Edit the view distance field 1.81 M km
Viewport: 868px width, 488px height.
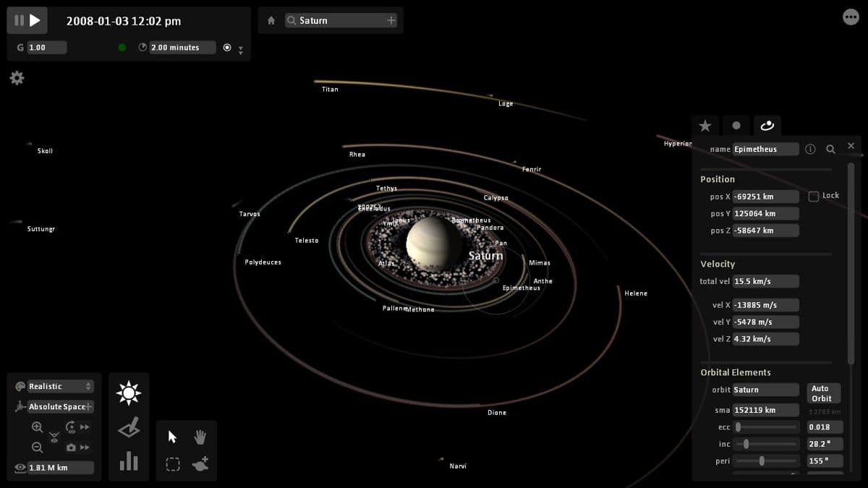[x=61, y=468]
